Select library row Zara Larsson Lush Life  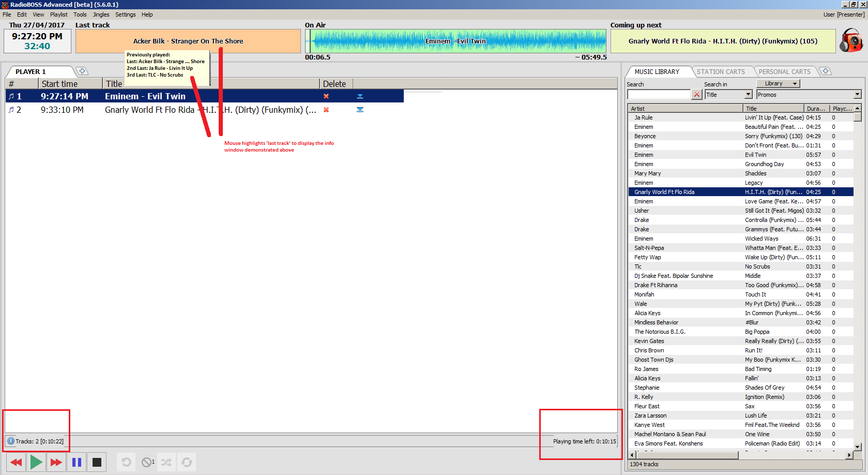pos(741,415)
